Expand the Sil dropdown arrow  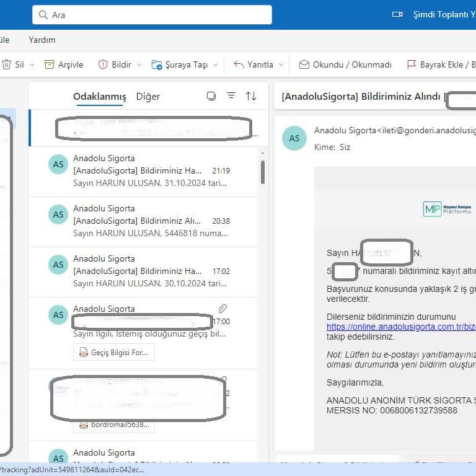pyautogui.click(x=32, y=64)
